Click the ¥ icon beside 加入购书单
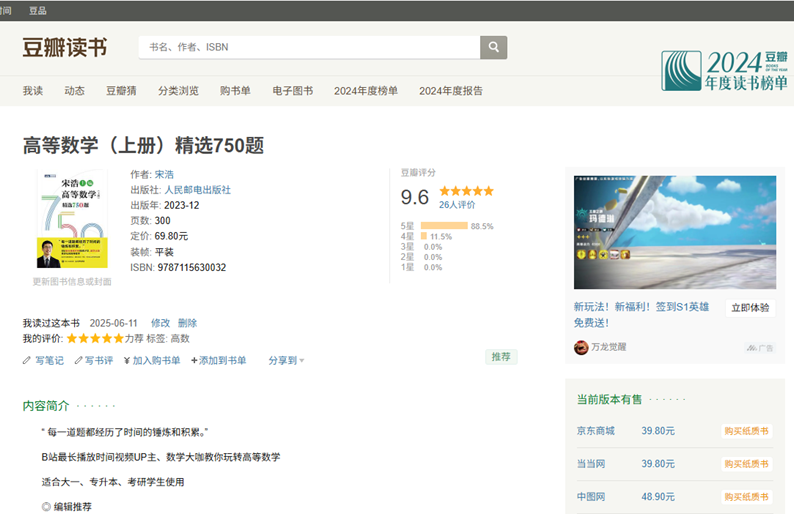This screenshot has width=794, height=514. pyautogui.click(x=127, y=361)
